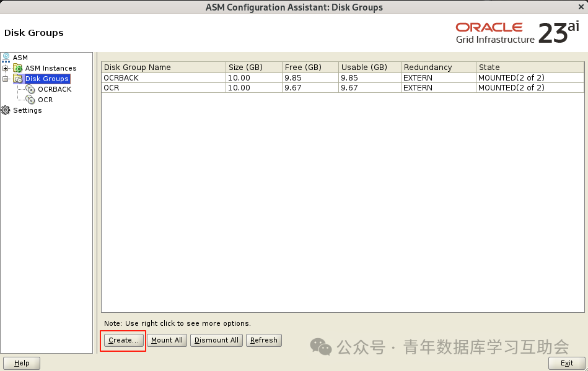Sort by Size (GB) column header
588x371 pixels.
pos(254,67)
